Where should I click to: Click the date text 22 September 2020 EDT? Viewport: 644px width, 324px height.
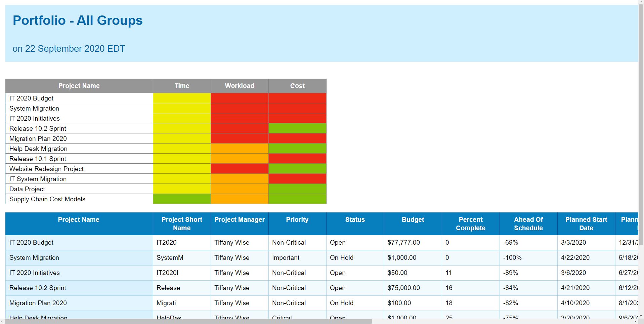[x=75, y=49]
